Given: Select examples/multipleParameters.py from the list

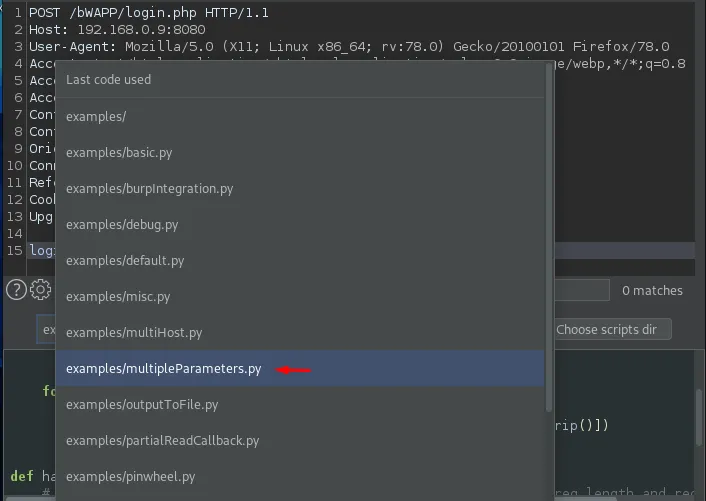Looking at the screenshot, I should coord(163,369).
